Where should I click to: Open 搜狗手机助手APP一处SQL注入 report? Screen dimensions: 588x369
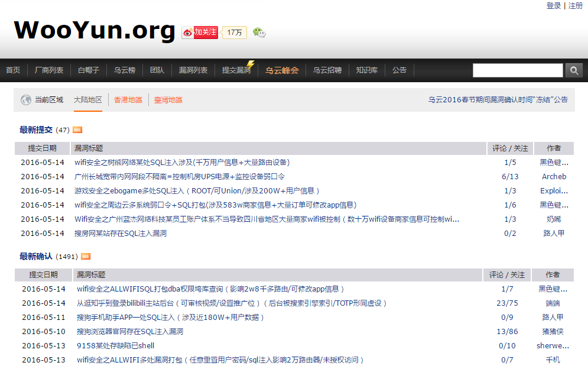point(171,318)
